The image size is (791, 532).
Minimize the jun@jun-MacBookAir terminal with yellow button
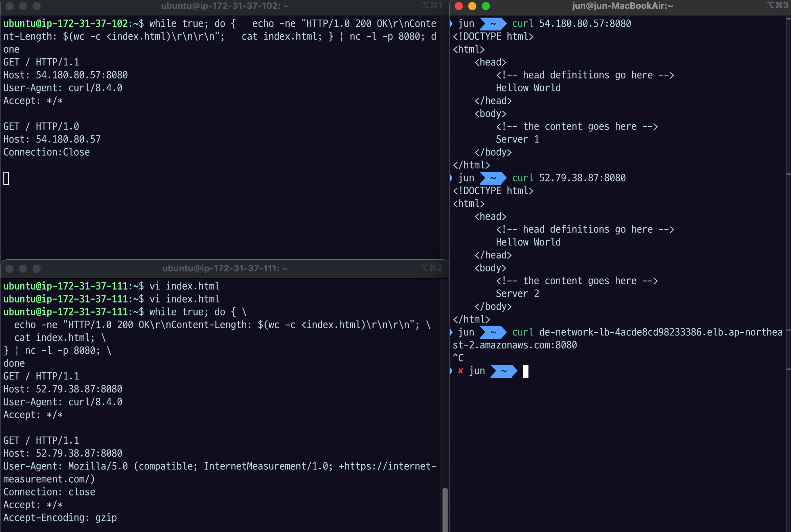[472, 6]
